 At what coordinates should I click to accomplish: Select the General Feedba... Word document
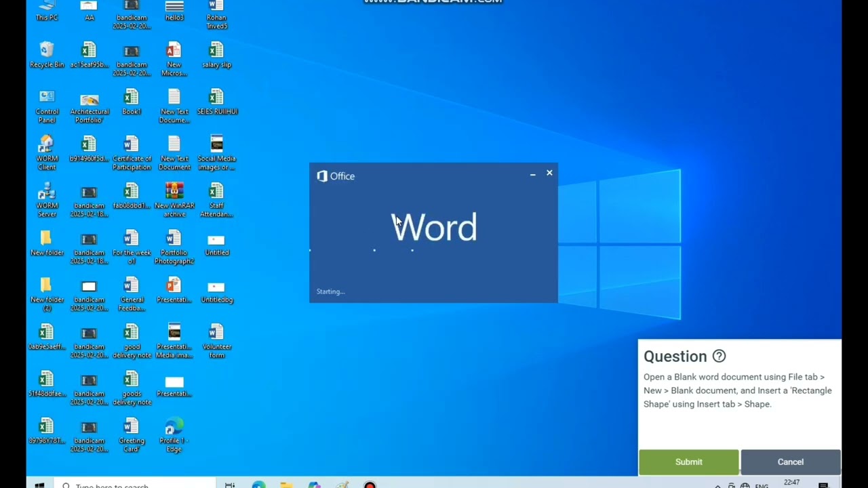pyautogui.click(x=132, y=294)
